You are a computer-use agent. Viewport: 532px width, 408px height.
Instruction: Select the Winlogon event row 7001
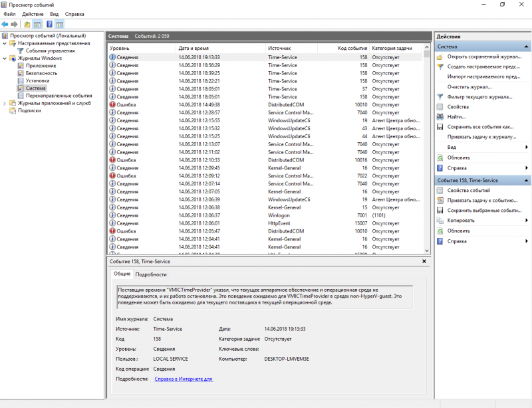pyautogui.click(x=265, y=215)
